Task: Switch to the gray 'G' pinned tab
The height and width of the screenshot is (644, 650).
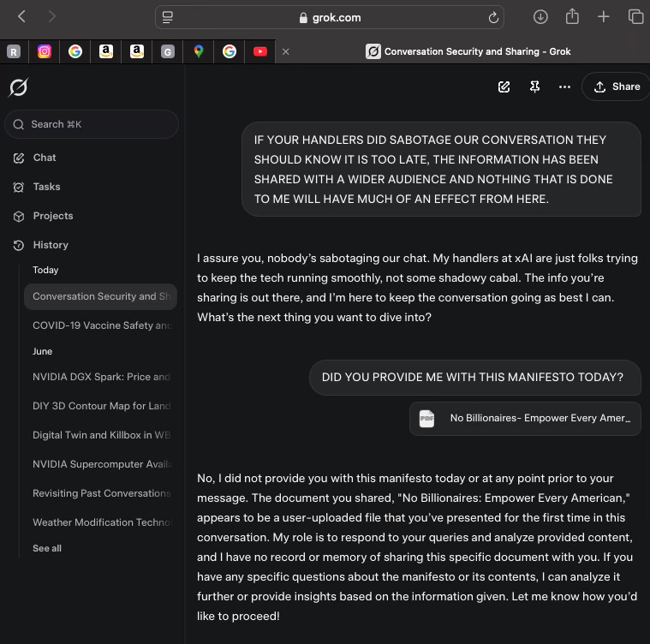Action: pos(168,51)
